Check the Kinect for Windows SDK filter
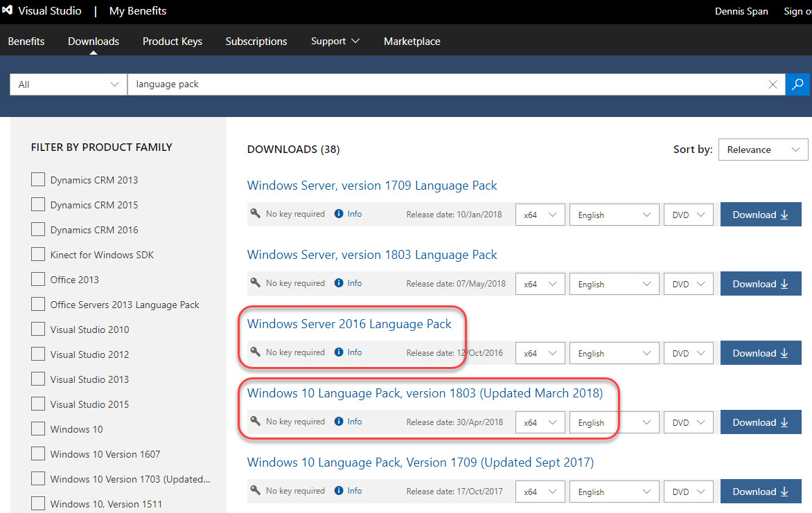This screenshot has height=513, width=812. tap(38, 254)
